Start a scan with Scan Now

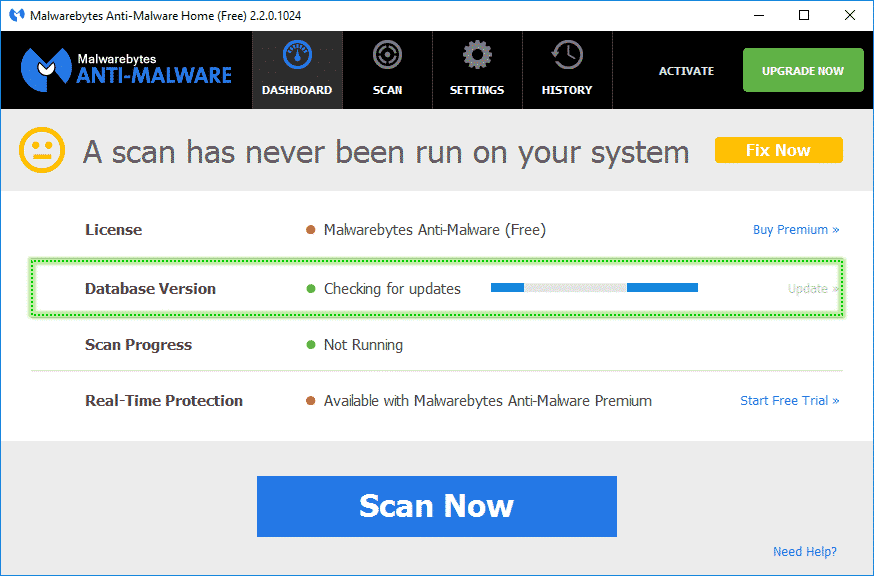click(x=436, y=506)
